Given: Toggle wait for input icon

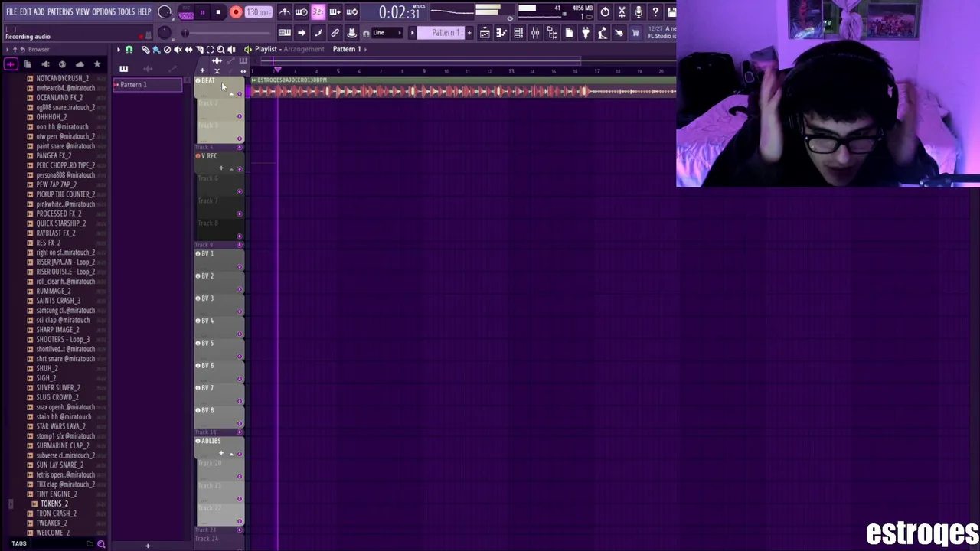Looking at the screenshot, I should pyautogui.click(x=302, y=12).
